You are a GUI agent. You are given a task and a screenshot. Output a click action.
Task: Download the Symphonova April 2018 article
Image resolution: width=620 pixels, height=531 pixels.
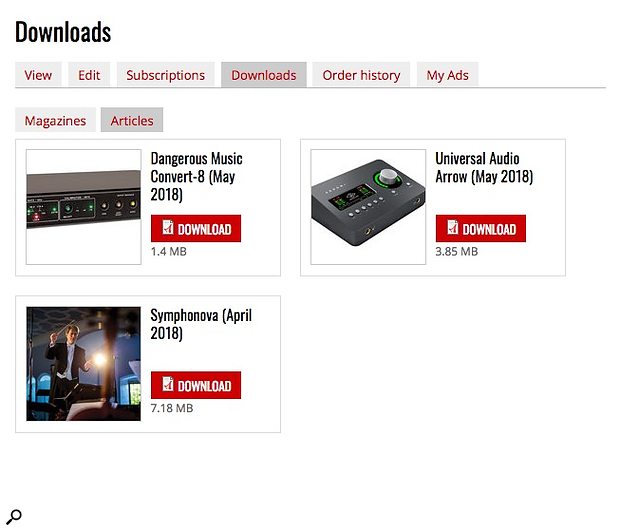(x=196, y=385)
